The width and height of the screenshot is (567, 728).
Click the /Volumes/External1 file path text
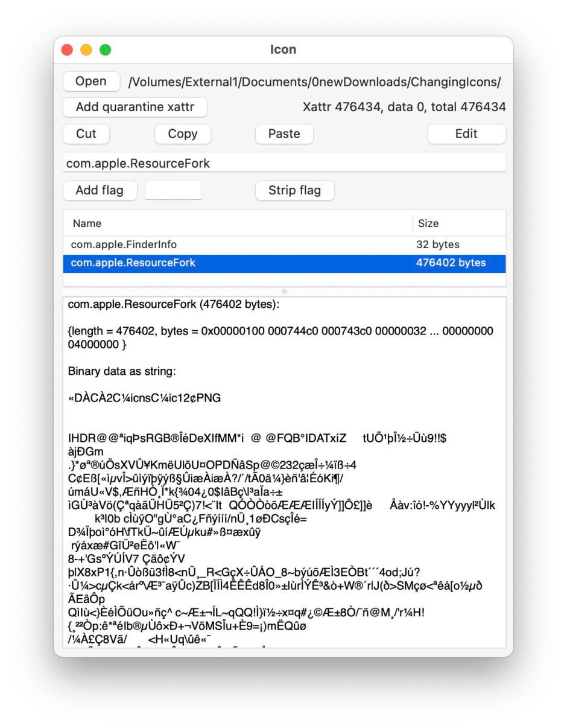coord(314,82)
